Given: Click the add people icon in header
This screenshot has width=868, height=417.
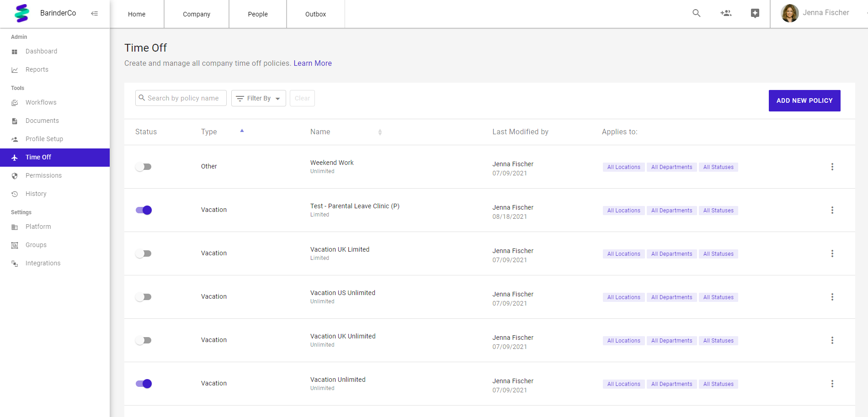Looking at the screenshot, I should [x=726, y=13].
